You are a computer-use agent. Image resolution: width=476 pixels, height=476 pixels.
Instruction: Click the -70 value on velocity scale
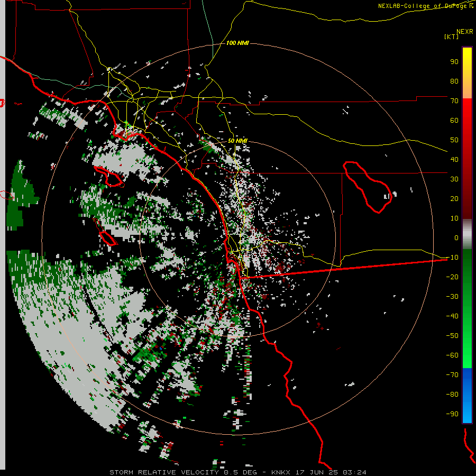coord(452,375)
